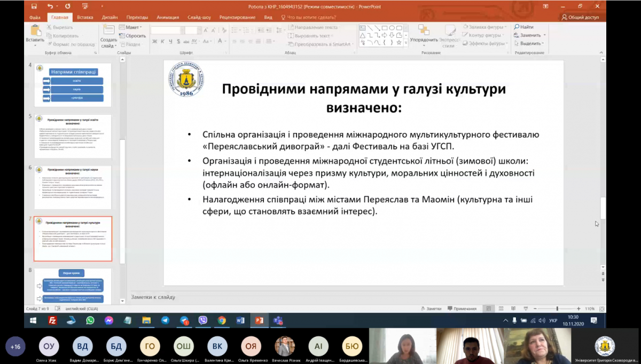The width and height of the screenshot is (641, 364).
Task: Undo the last action
Action: (x=50, y=6)
